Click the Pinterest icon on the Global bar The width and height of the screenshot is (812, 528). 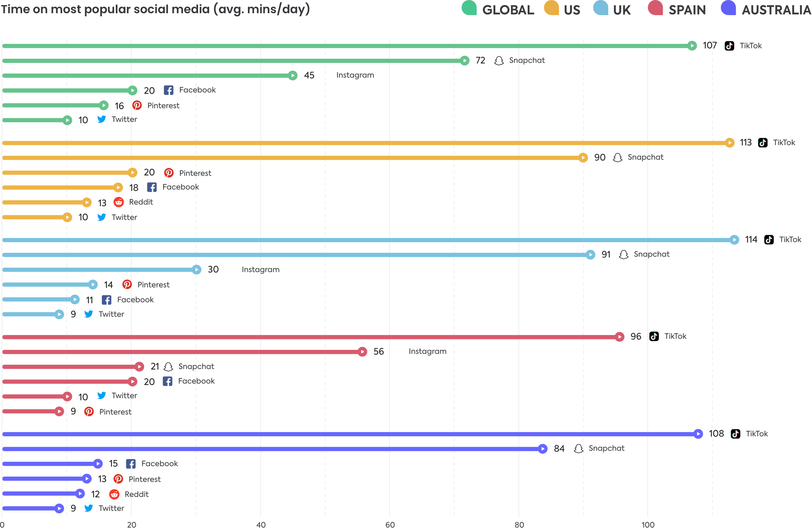tap(137, 105)
